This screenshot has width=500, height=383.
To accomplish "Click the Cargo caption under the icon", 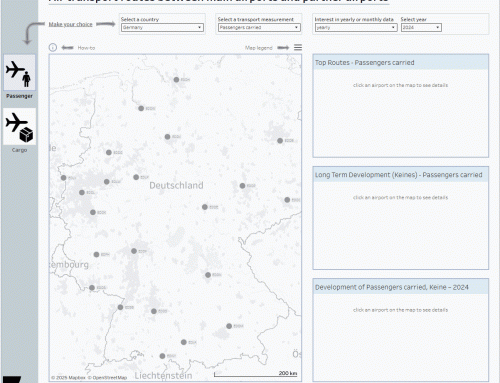I will (x=19, y=150).
